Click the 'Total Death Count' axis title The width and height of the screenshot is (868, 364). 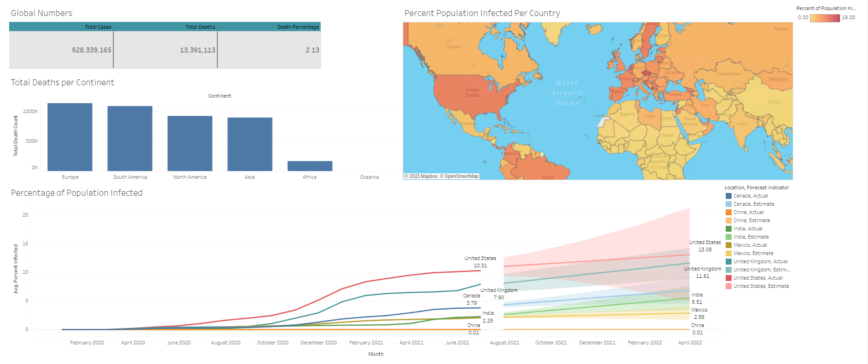16,136
